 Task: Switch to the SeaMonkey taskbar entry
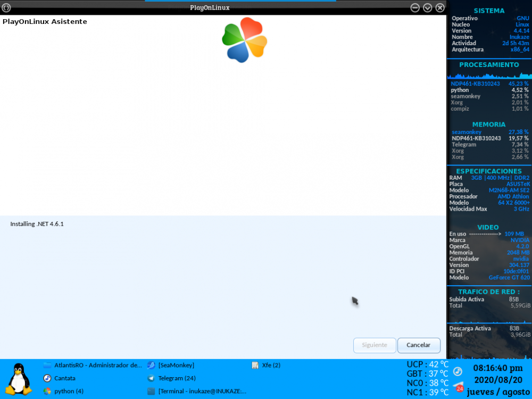click(x=176, y=365)
